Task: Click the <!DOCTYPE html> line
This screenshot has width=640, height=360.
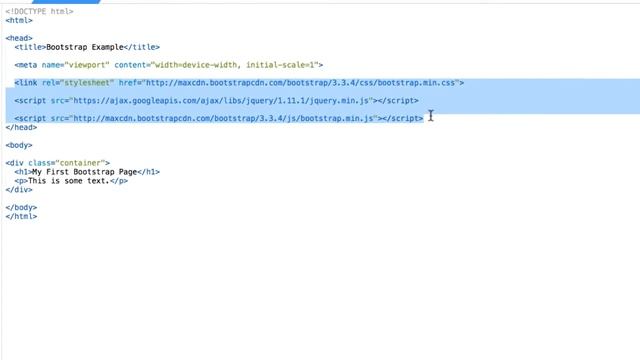Action: click(x=40, y=11)
